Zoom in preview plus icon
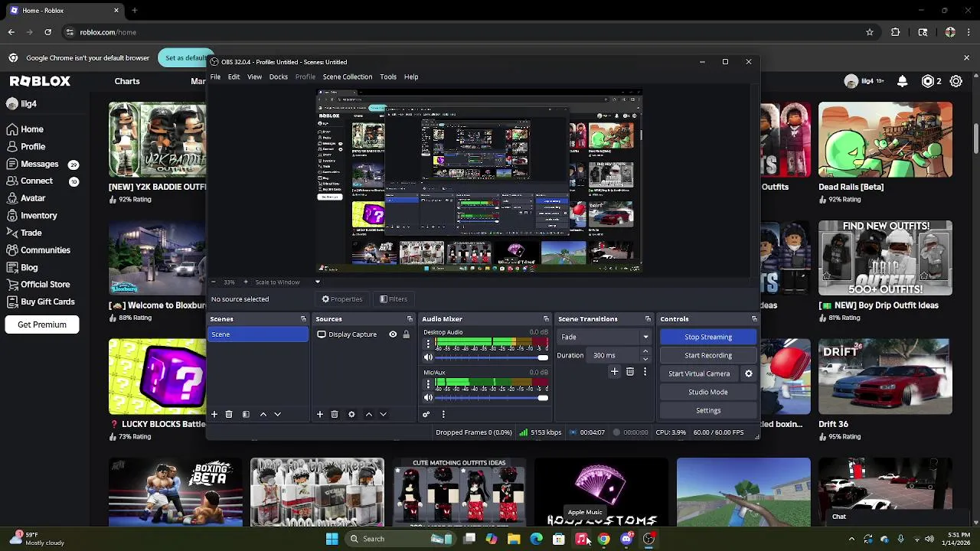The image size is (980, 551). pyautogui.click(x=246, y=282)
